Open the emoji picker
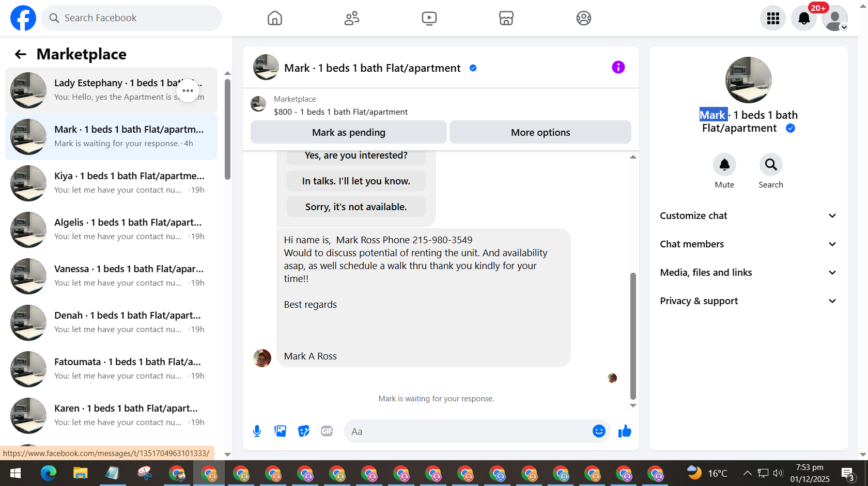Screen dimensions: 868x486 [x=599, y=431]
